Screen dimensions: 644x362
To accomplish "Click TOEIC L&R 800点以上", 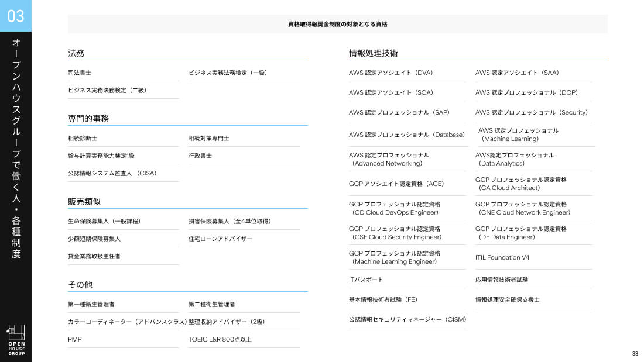I will point(220,339).
